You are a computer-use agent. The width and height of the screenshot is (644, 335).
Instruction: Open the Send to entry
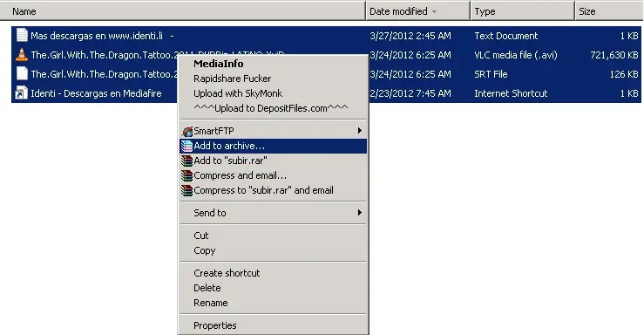coord(273,213)
